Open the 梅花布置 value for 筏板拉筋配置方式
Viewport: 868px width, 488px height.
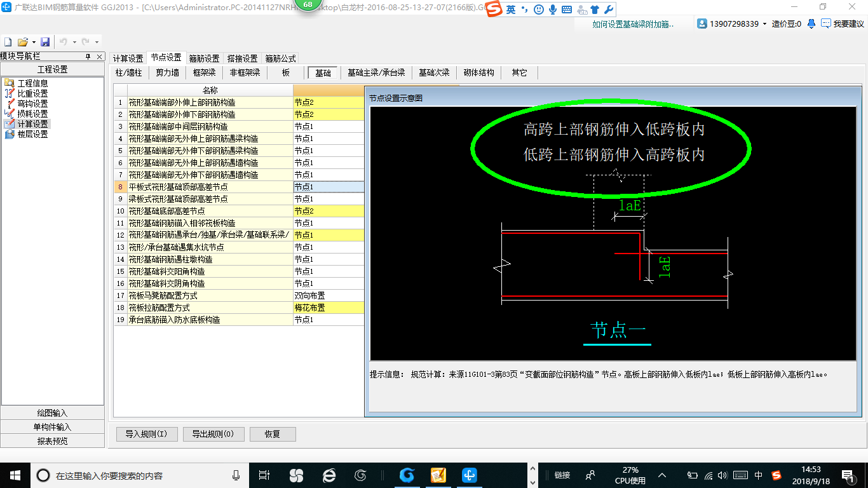329,308
